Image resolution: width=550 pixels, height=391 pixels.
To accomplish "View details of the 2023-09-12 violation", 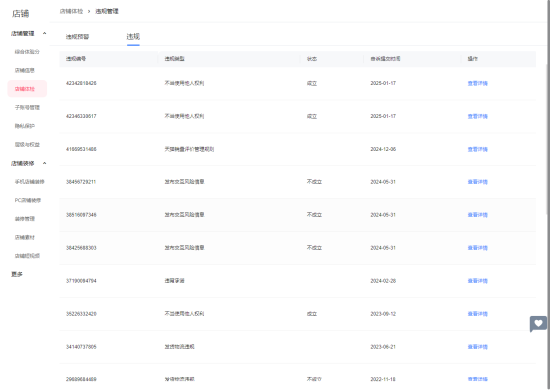I will click(477, 314).
